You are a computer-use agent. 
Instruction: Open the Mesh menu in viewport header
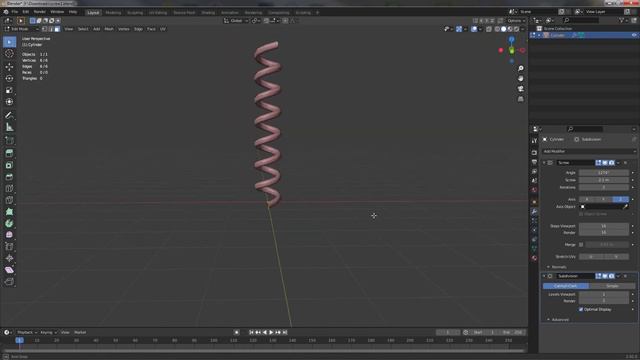click(x=109, y=29)
